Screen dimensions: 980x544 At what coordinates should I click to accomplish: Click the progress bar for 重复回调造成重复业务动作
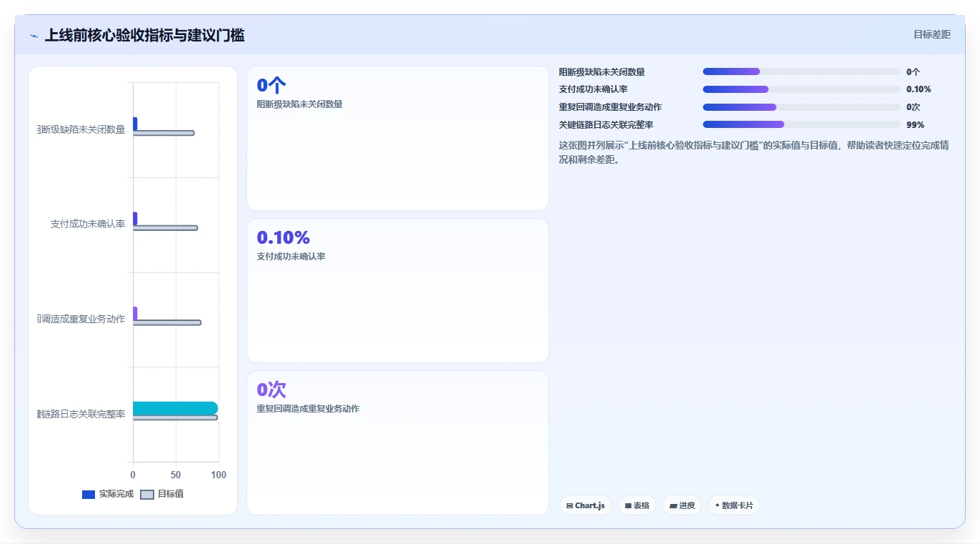click(801, 107)
